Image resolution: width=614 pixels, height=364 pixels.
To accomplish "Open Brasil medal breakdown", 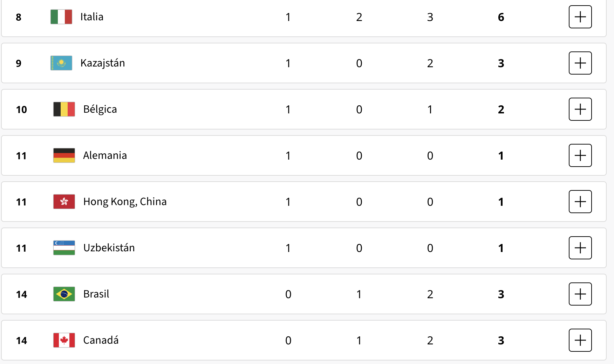I will tap(580, 294).
